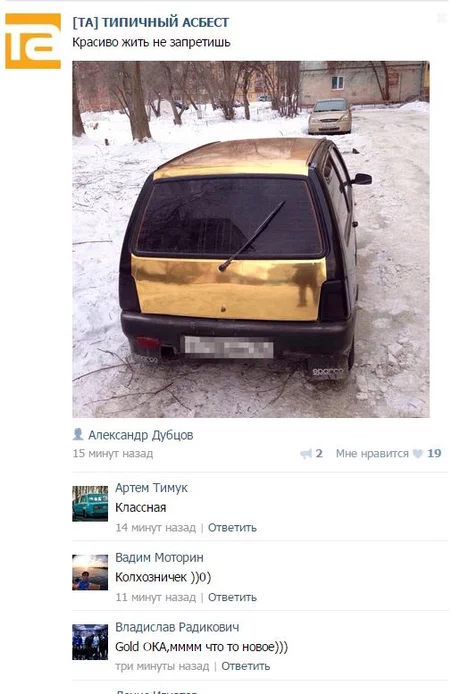
Task: Open Александр Дубцов author profile
Action: (x=140, y=435)
